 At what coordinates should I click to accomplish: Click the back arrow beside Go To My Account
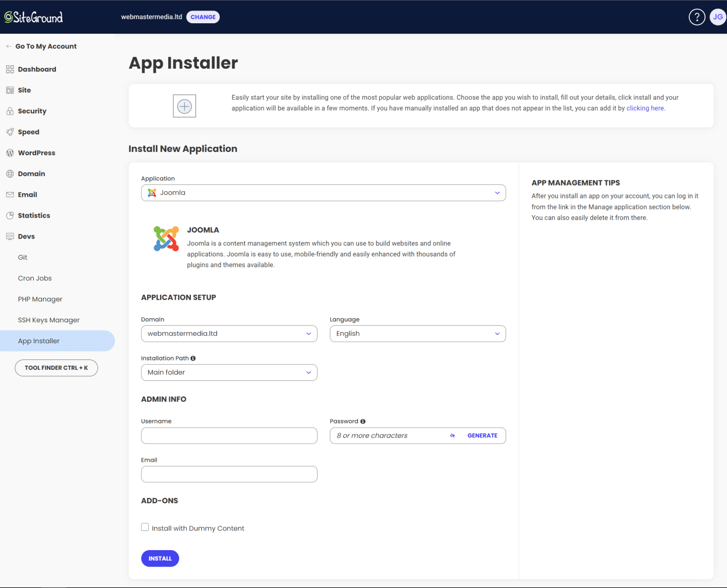pyautogui.click(x=9, y=47)
